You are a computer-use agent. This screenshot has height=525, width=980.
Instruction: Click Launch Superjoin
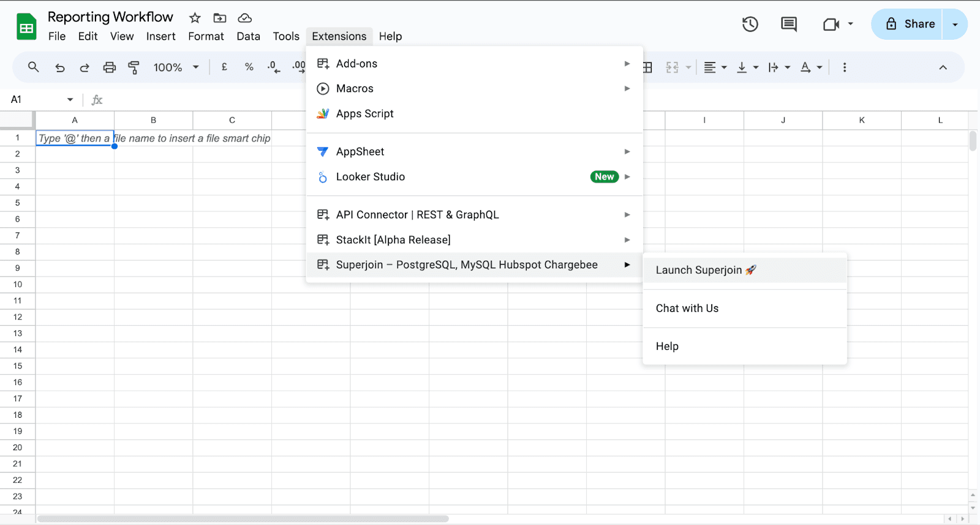click(745, 270)
